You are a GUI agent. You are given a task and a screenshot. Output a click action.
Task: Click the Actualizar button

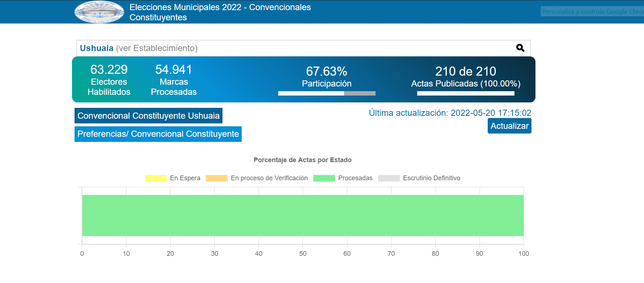pyautogui.click(x=509, y=126)
